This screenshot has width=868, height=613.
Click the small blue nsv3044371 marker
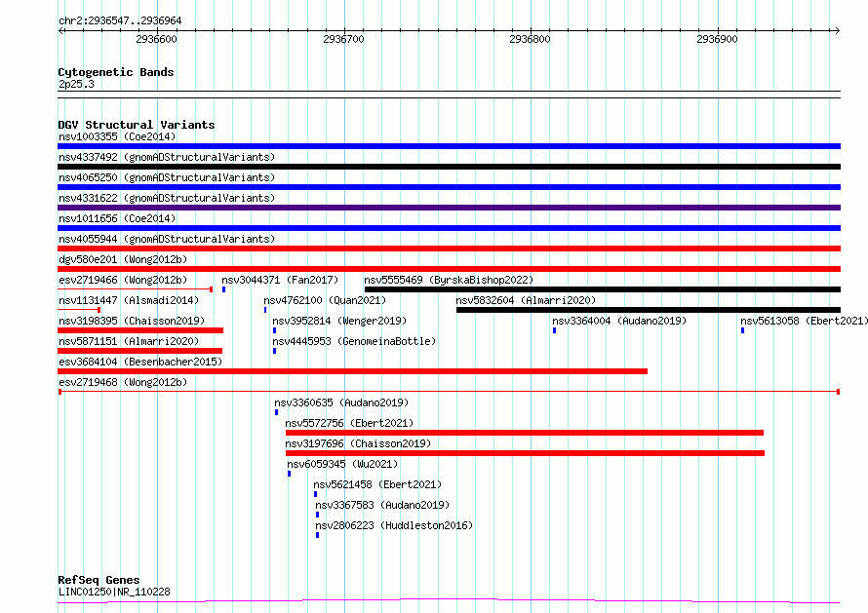pyautogui.click(x=223, y=289)
